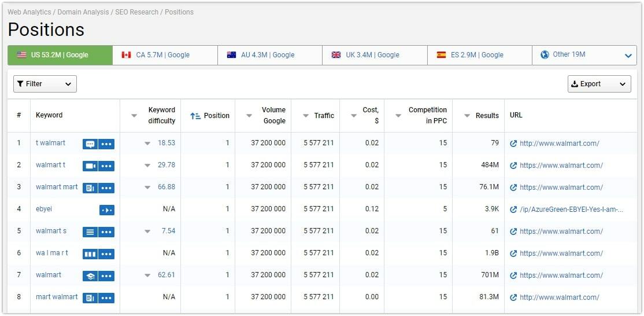
Task: Open external link icon for row 6 URL
Action: click(x=513, y=253)
